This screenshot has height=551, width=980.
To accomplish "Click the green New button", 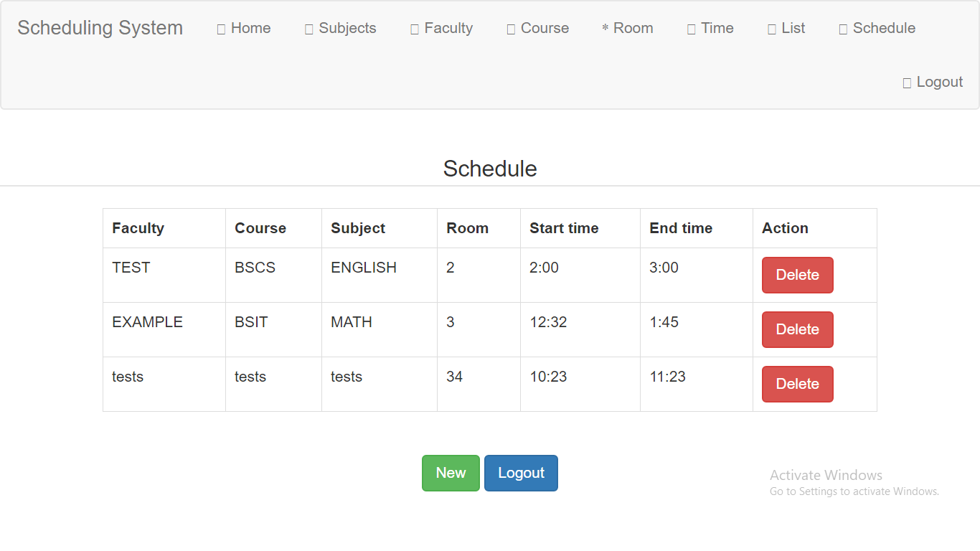I will point(451,473).
